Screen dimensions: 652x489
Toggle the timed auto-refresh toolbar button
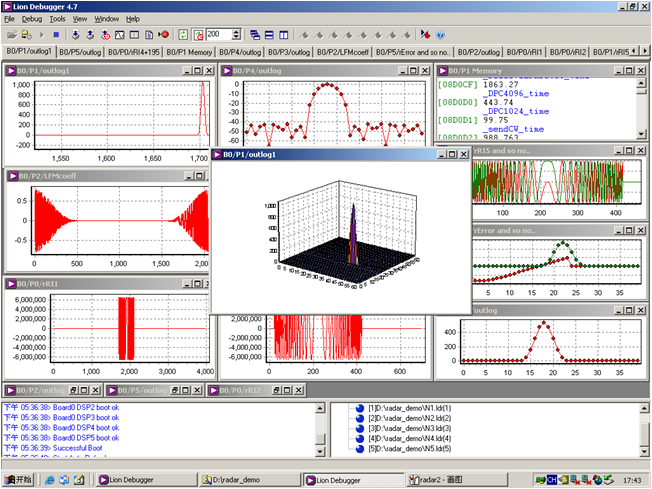(198, 35)
